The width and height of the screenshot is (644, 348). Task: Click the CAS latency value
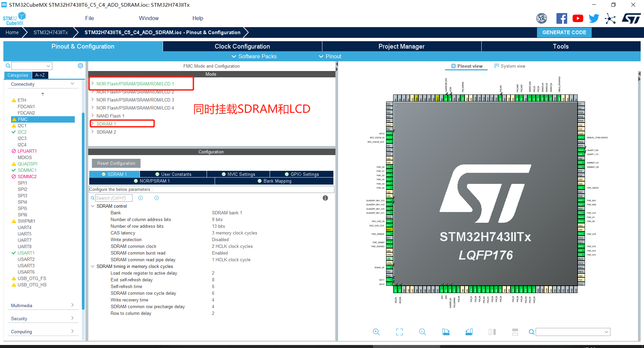234,233
